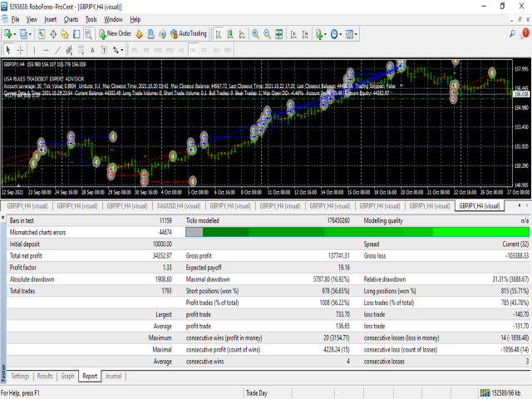Tile chart windows with grid icon
Screen dimensions: 532x399
click(279, 34)
